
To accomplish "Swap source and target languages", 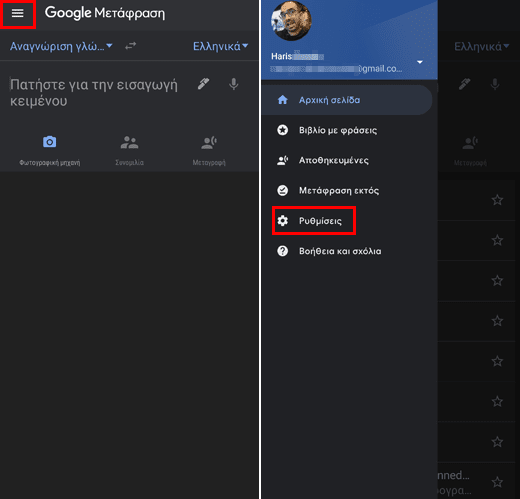I will pyautogui.click(x=130, y=46).
